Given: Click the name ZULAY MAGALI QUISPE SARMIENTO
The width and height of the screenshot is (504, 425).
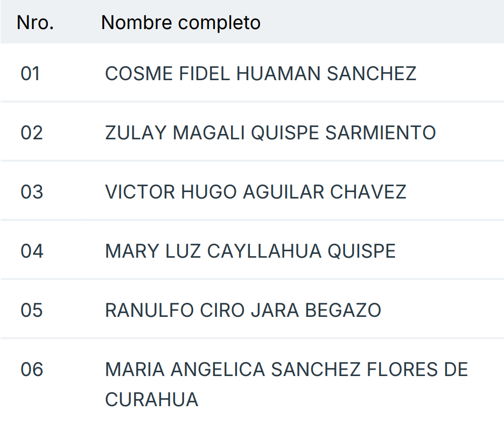Looking at the screenshot, I should pos(270,133).
